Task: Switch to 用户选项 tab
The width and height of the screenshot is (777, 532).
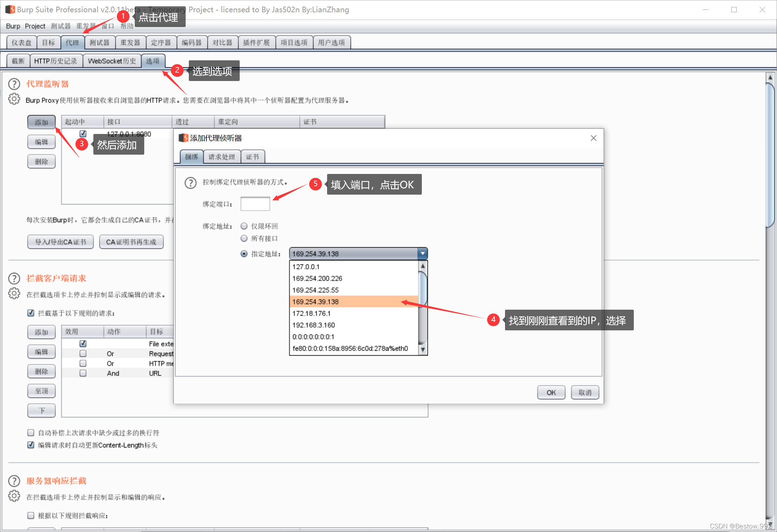Action: (x=331, y=42)
